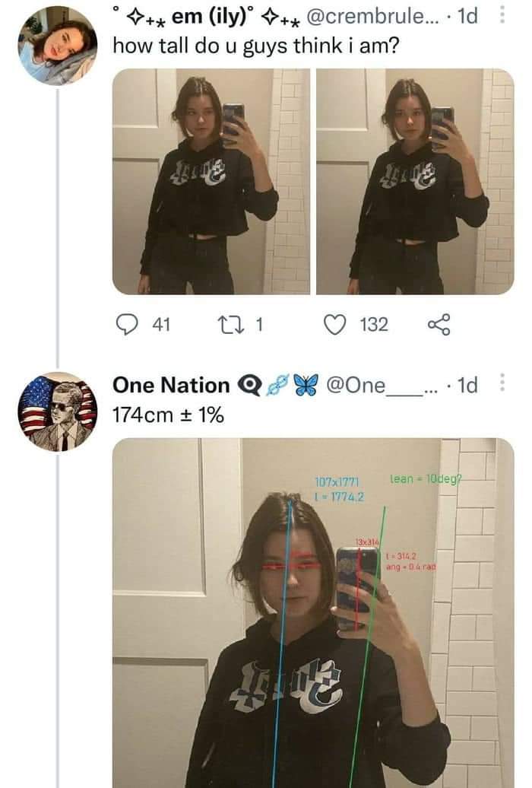Image resolution: width=532 pixels, height=788 pixels.
Task: Open the @One____ handle link
Action: (x=376, y=386)
